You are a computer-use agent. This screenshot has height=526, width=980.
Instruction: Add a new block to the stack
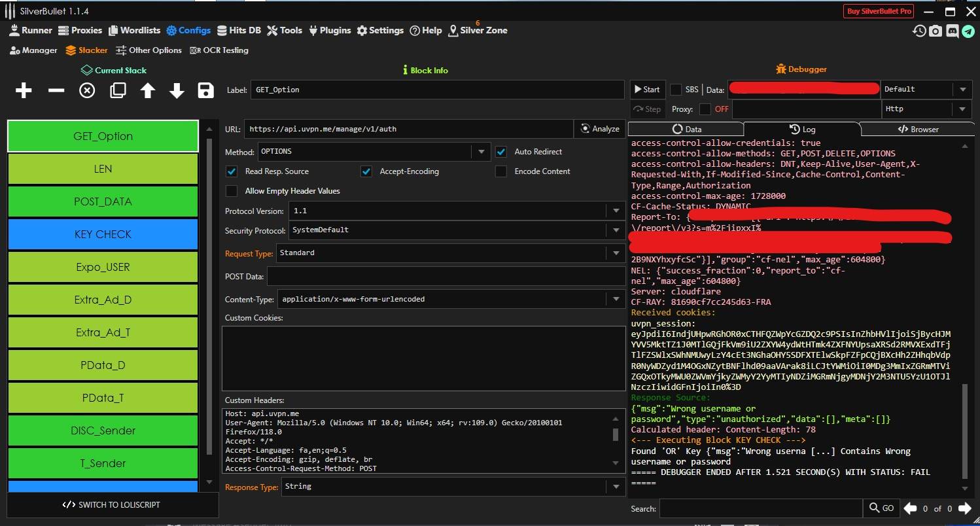[x=24, y=90]
